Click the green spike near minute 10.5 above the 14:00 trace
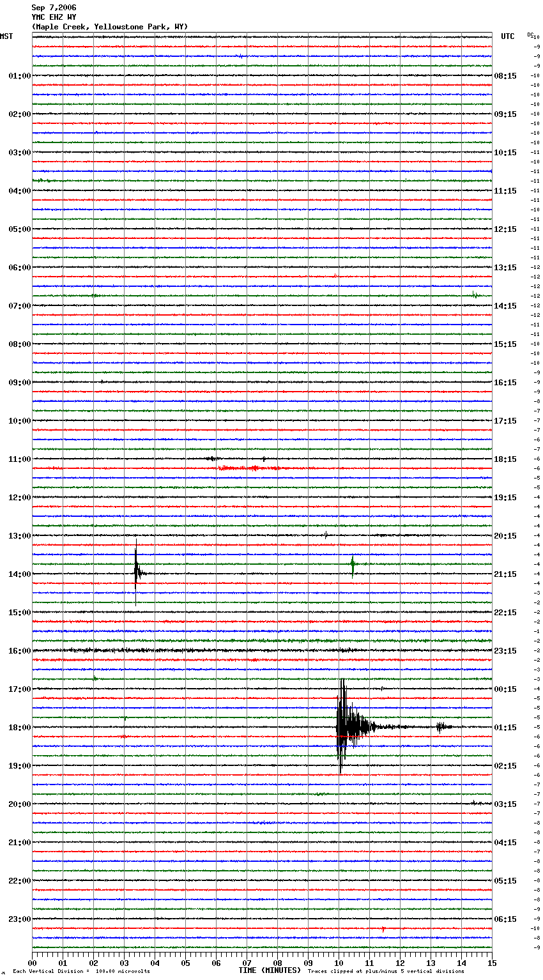The height and width of the screenshot is (980, 543). (353, 565)
